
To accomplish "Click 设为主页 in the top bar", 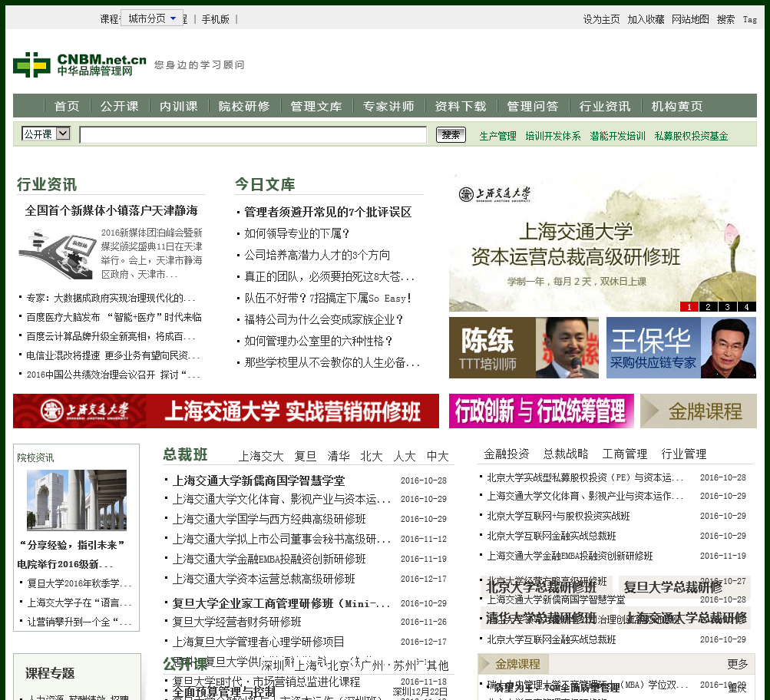I will pyautogui.click(x=602, y=19).
